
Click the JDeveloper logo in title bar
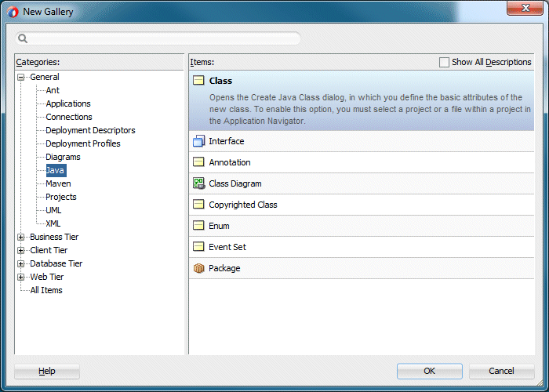pos(13,13)
